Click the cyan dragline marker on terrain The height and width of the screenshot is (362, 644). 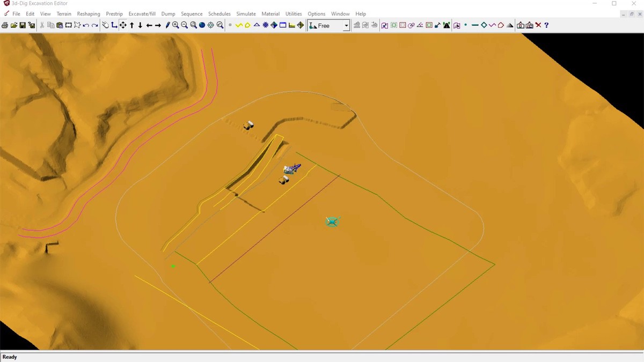[x=333, y=221]
